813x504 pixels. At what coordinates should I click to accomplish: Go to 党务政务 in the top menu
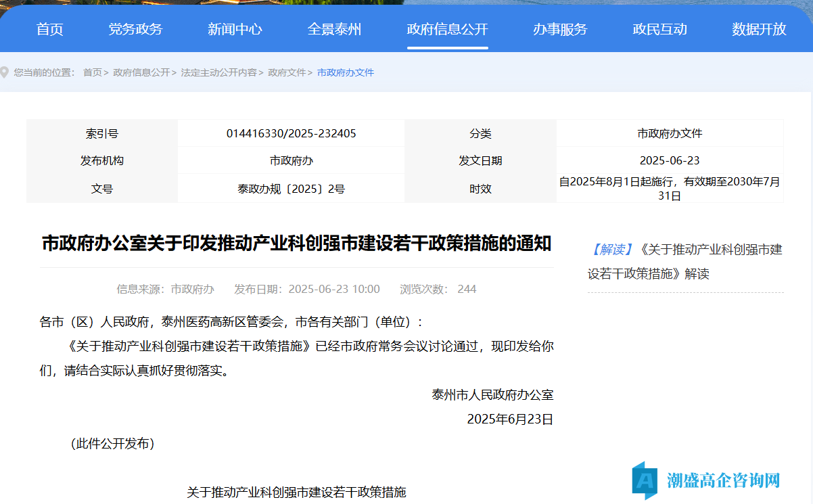tap(135, 29)
